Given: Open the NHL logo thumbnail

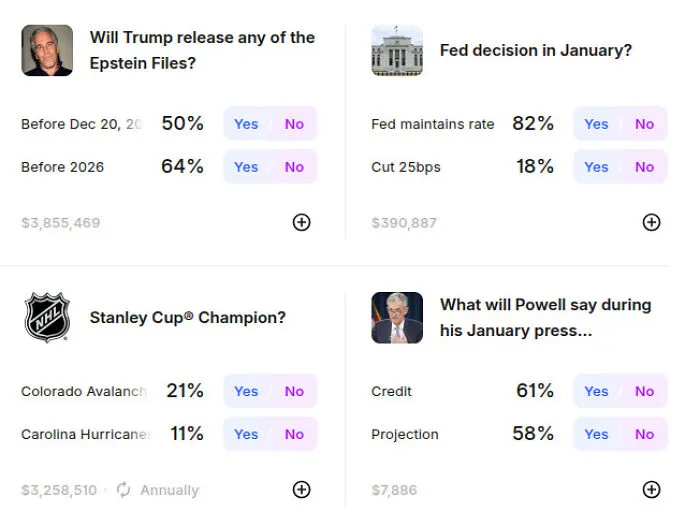Looking at the screenshot, I should 47,317.
